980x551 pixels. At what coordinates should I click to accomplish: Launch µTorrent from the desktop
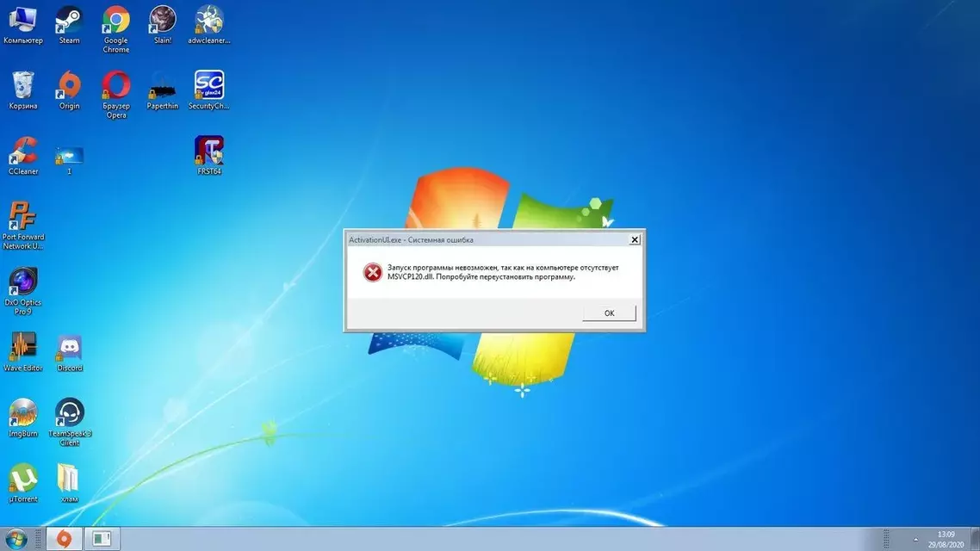point(23,484)
